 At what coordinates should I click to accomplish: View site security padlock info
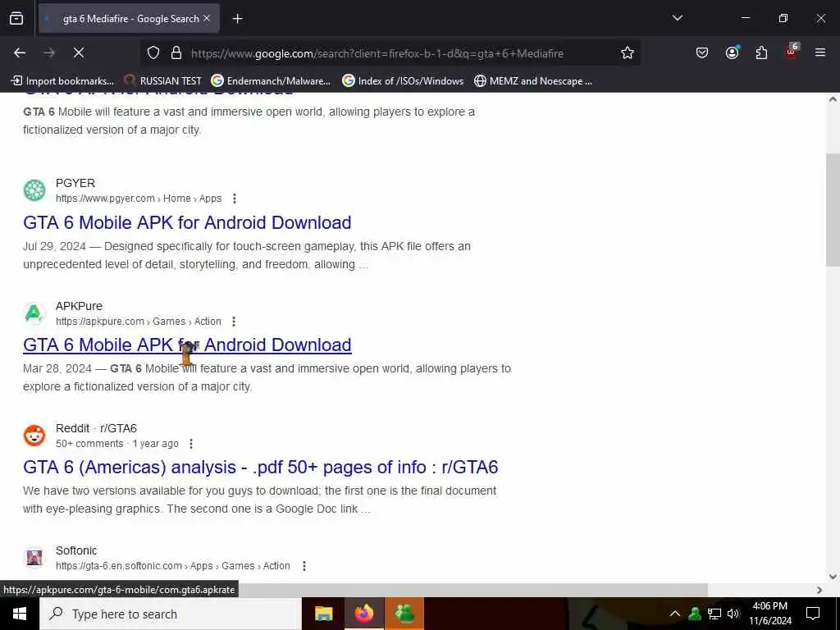[x=176, y=52]
